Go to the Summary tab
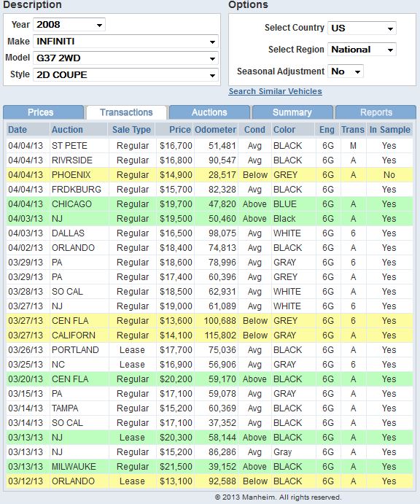 pyautogui.click(x=292, y=112)
